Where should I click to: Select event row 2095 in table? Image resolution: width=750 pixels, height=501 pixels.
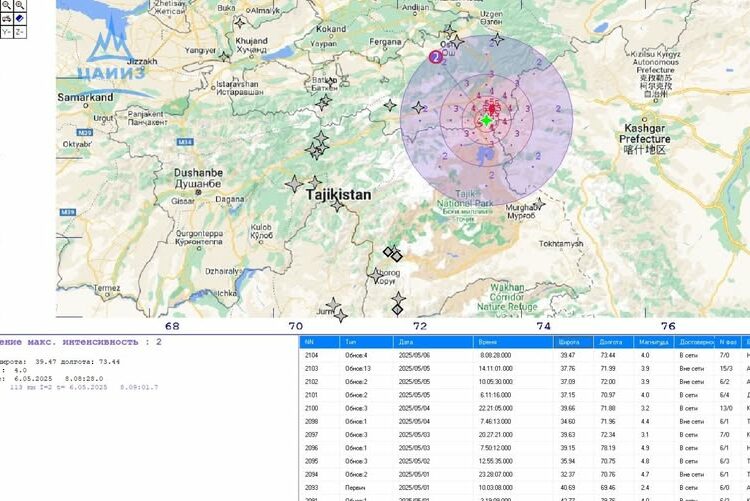click(x=500, y=460)
